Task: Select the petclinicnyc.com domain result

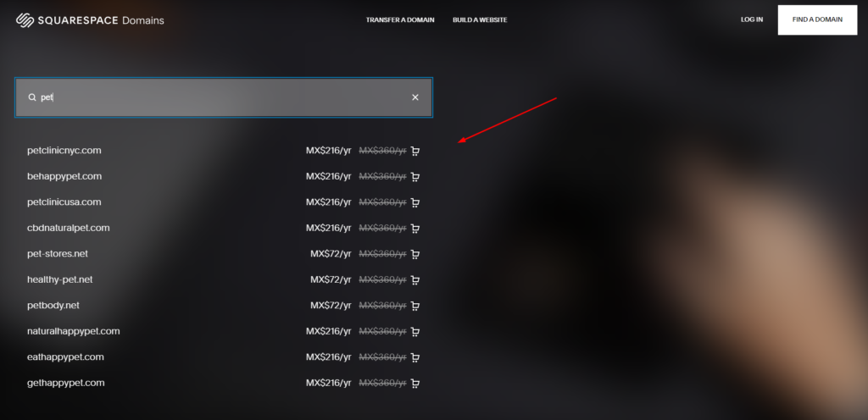Action: click(x=64, y=151)
